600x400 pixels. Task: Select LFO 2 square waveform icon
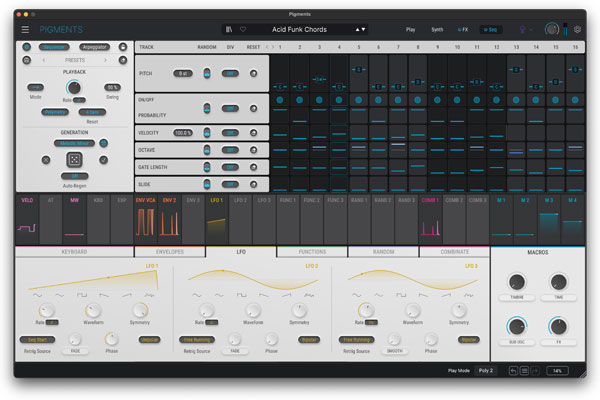pos(241,295)
